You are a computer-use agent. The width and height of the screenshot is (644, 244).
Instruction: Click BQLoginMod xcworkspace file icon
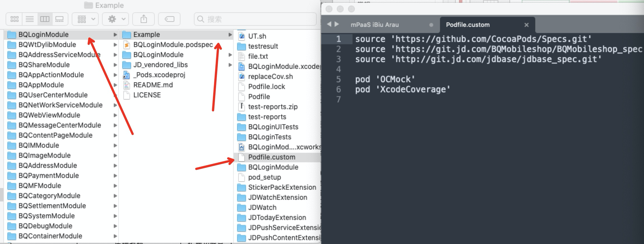[x=242, y=147]
